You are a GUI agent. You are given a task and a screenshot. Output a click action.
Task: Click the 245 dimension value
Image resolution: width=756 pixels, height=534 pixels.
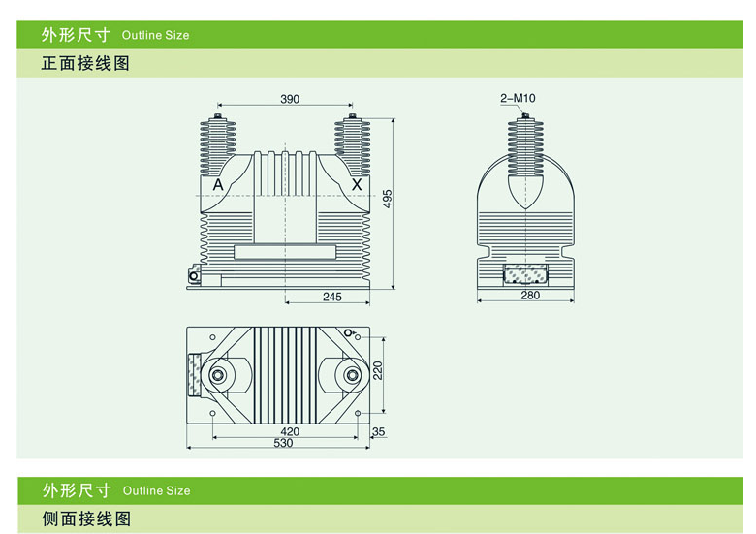tap(332, 297)
